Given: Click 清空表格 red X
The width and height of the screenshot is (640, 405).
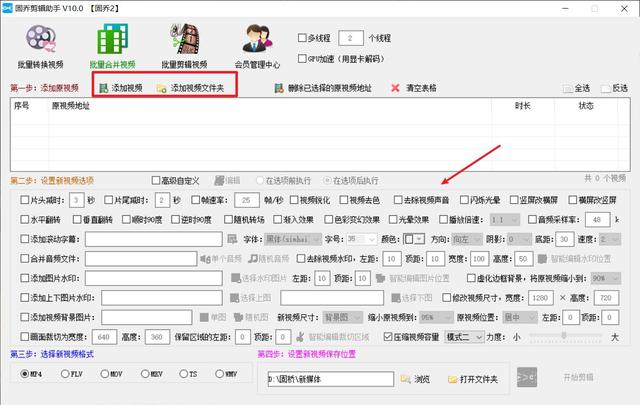Looking at the screenshot, I should coord(395,88).
